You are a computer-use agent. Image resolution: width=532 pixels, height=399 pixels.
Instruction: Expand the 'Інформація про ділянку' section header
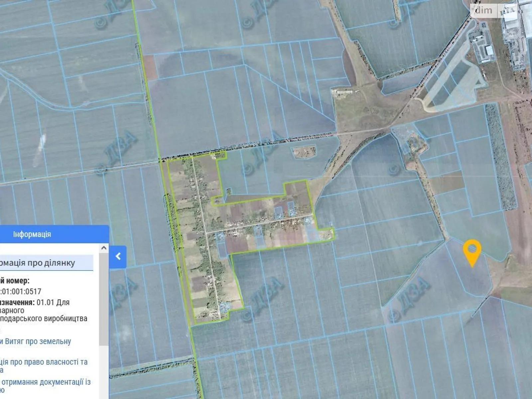click(x=37, y=263)
